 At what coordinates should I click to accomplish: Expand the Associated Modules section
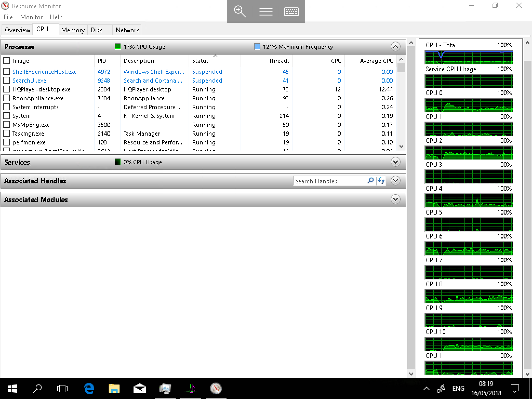[395, 199]
